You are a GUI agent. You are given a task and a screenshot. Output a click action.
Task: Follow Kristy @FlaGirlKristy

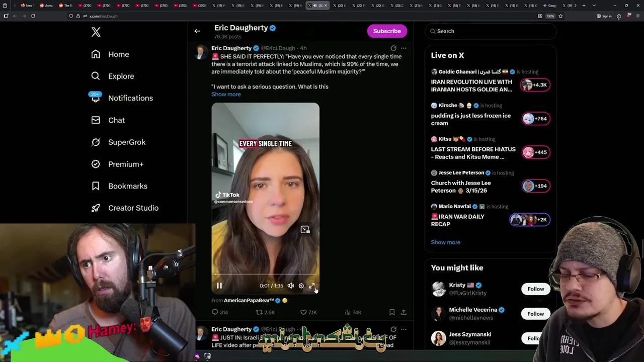536,289
